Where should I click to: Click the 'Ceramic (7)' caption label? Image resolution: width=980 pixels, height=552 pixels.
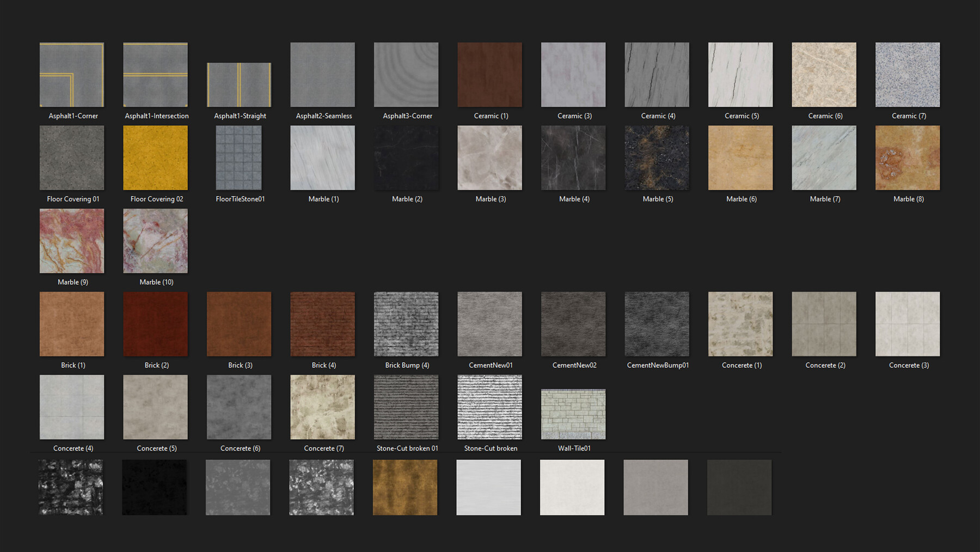coord(909,116)
